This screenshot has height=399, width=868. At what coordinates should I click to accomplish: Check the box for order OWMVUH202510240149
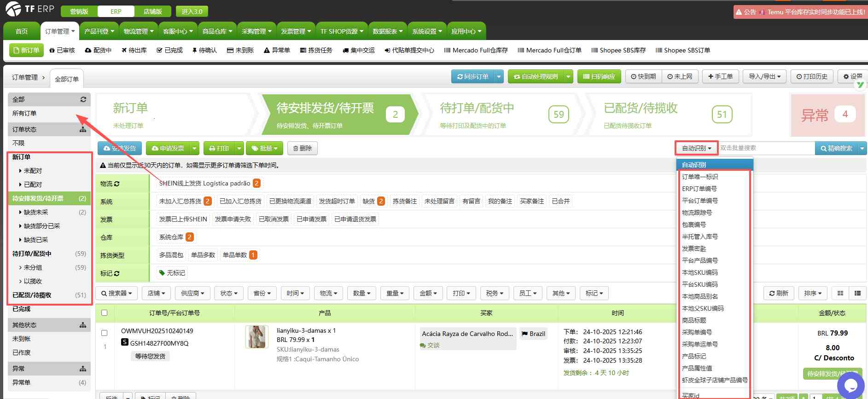[x=105, y=333]
